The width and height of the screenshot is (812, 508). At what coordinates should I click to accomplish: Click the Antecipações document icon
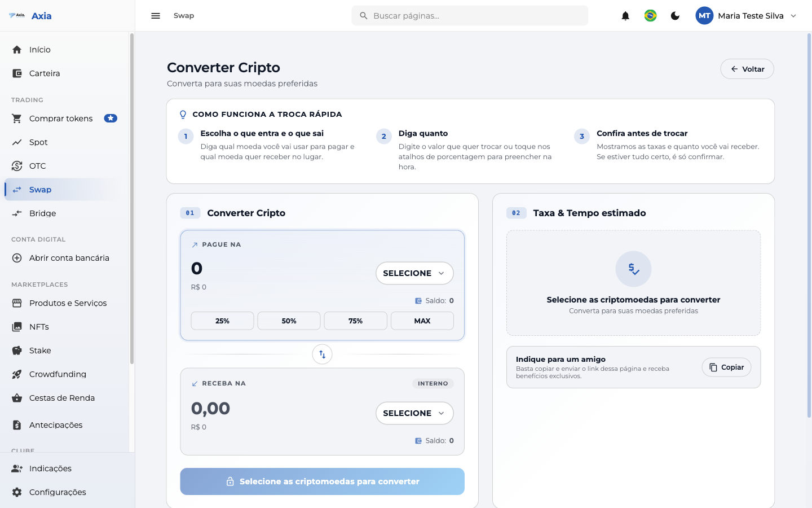coord(17,425)
